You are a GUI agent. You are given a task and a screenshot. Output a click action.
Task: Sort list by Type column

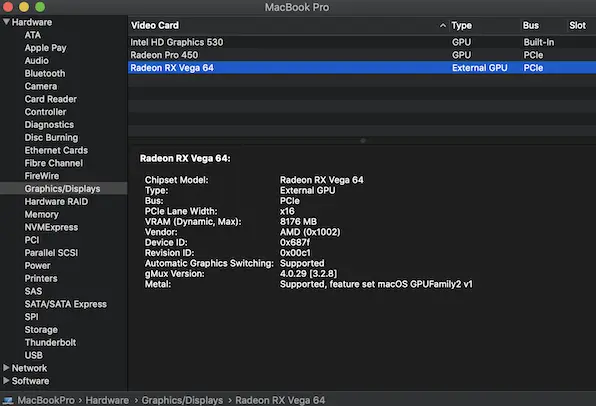click(461, 25)
